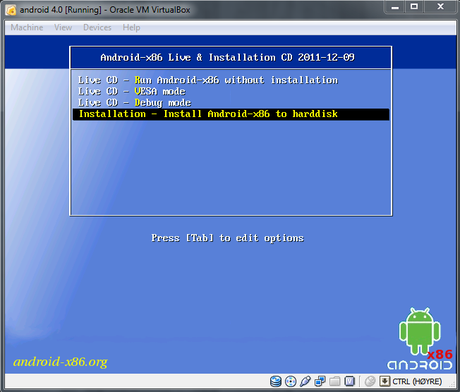Click the keyboard capture arrow icon
The width and height of the screenshot is (460, 392).
click(385, 381)
